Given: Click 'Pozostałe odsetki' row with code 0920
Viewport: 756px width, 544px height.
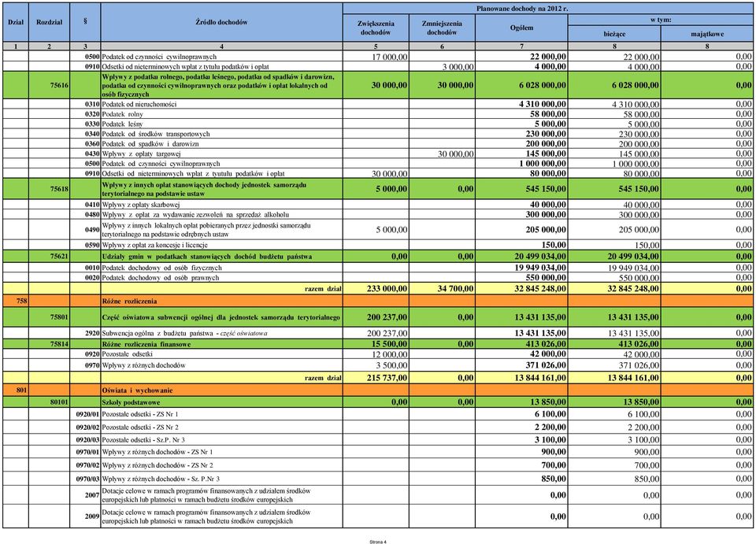Looking at the screenshot, I should pos(378,353).
